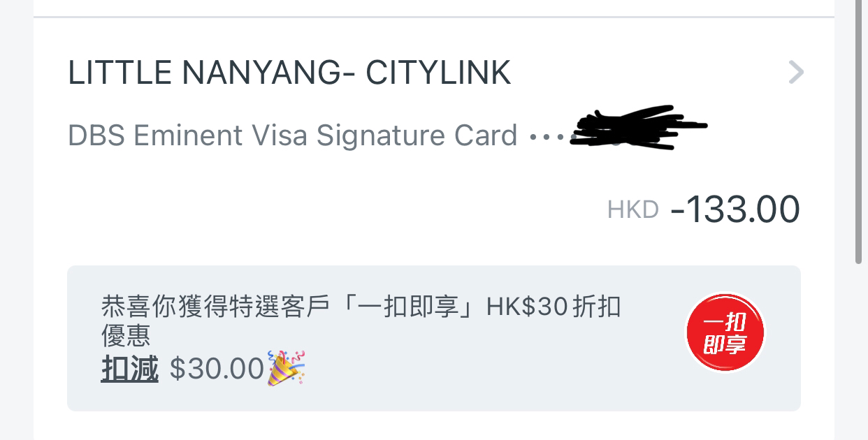
Task: Tap the 優惠 word in the offer banner
Action: coord(126,335)
